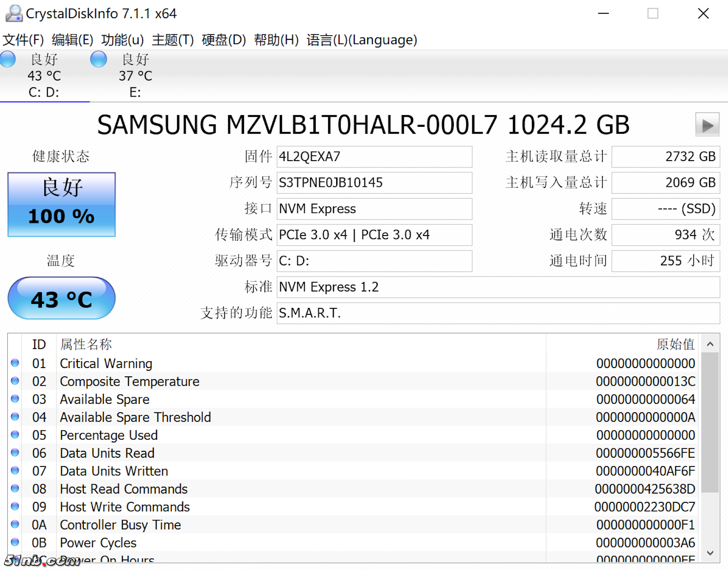Open the 帮助(H) menu
This screenshot has height=570, width=728.
click(x=276, y=40)
